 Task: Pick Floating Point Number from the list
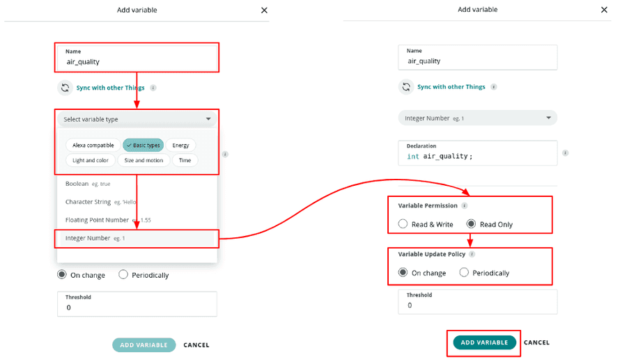point(98,220)
